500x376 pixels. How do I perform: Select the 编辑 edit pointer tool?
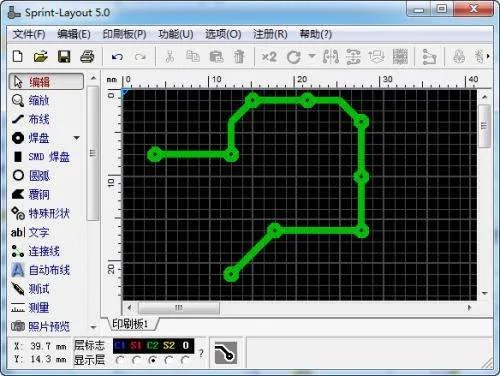pyautogui.click(x=46, y=82)
